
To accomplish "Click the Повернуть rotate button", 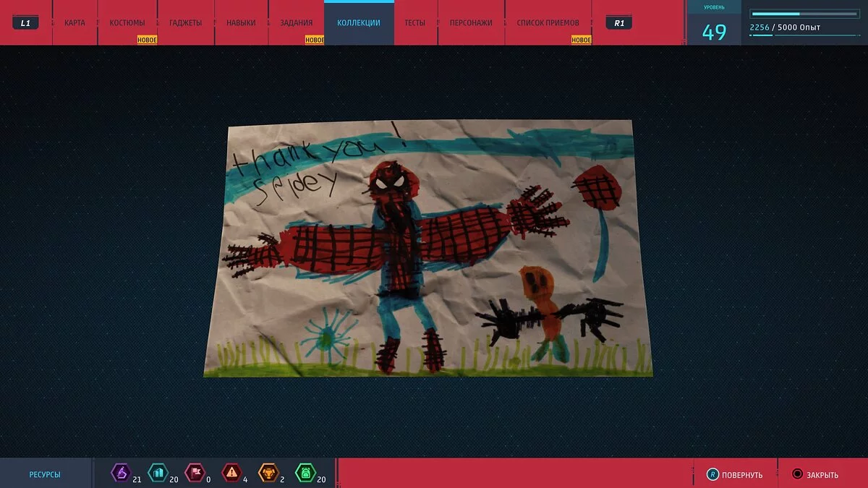I will (735, 474).
